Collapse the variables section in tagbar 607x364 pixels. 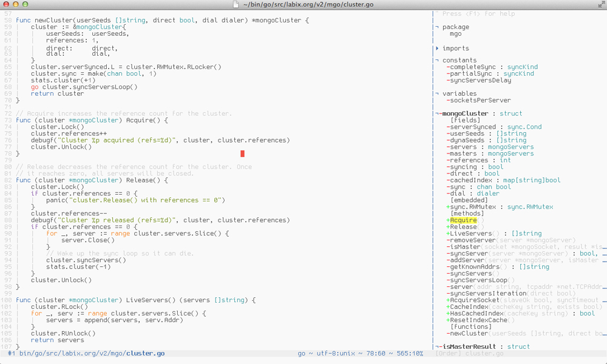tap(437, 93)
